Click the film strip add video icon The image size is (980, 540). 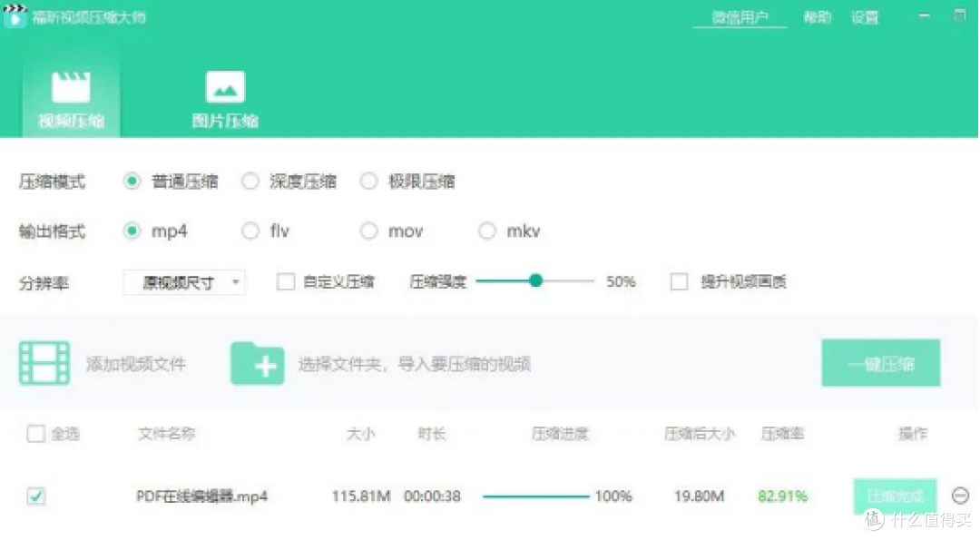[44, 363]
